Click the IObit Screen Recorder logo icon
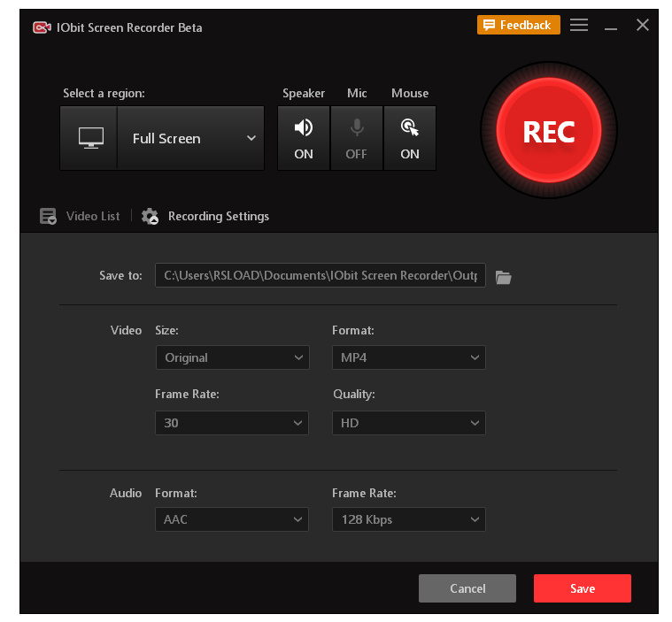This screenshot has width=672, height=622. click(42, 27)
